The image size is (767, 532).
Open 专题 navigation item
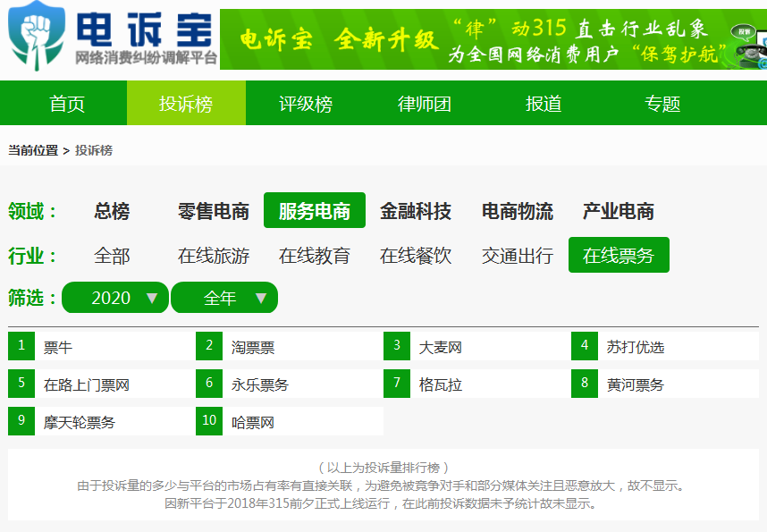tap(662, 104)
